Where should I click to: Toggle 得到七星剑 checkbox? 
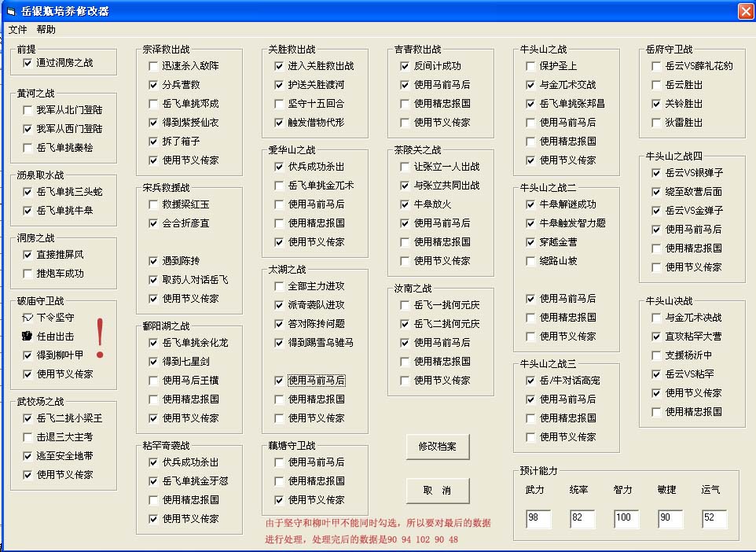pos(153,362)
